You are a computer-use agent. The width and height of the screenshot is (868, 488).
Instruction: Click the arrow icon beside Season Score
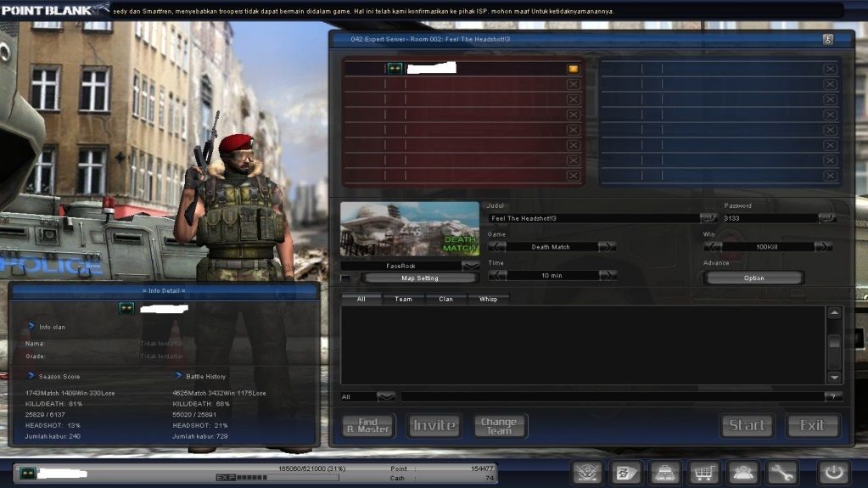[x=31, y=376]
